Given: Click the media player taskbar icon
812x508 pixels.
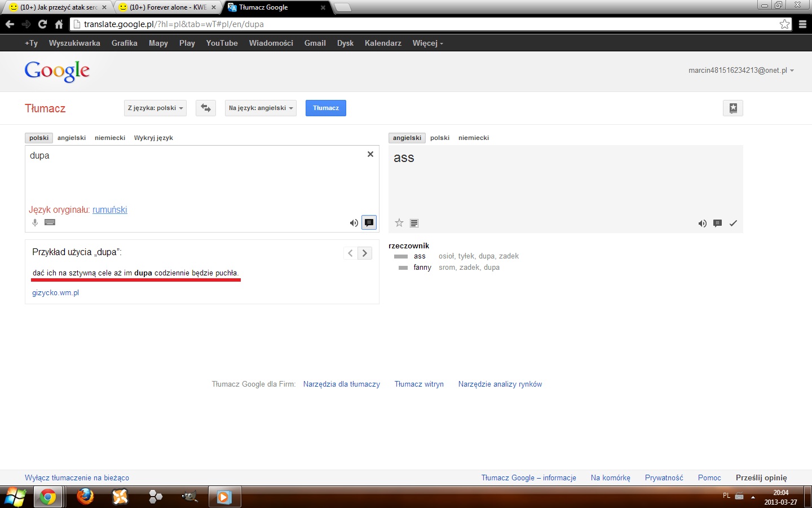Looking at the screenshot, I should tap(224, 497).
